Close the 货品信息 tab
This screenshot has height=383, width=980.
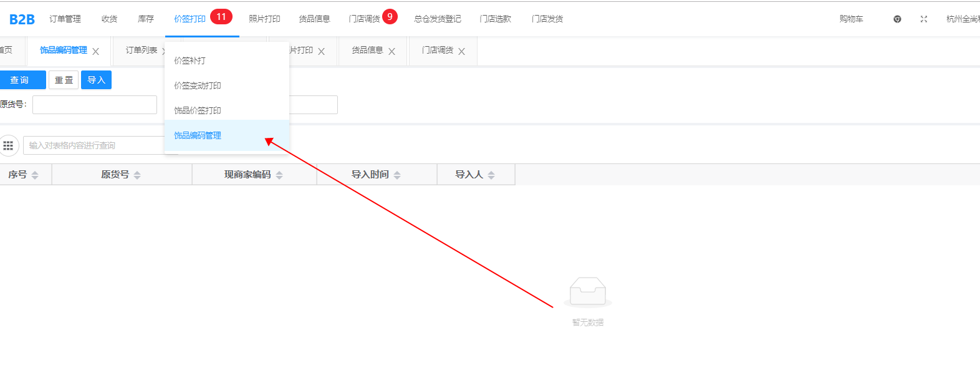point(392,52)
